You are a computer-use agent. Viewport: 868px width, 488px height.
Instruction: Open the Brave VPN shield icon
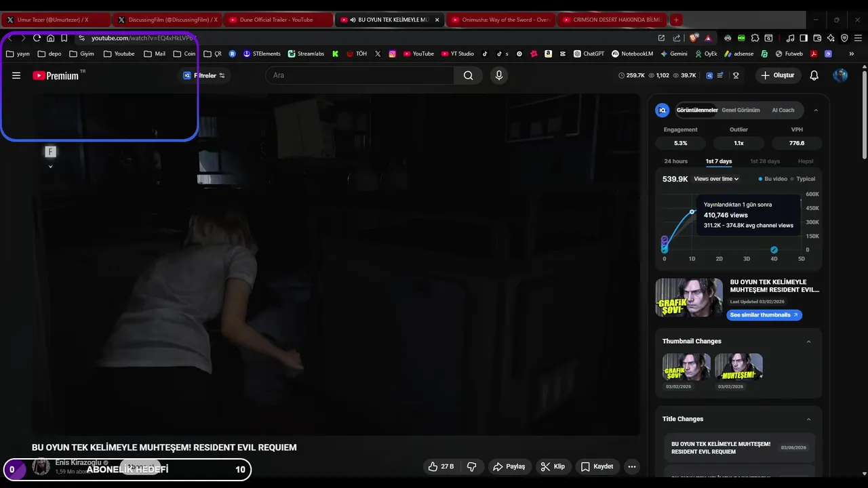tap(844, 38)
